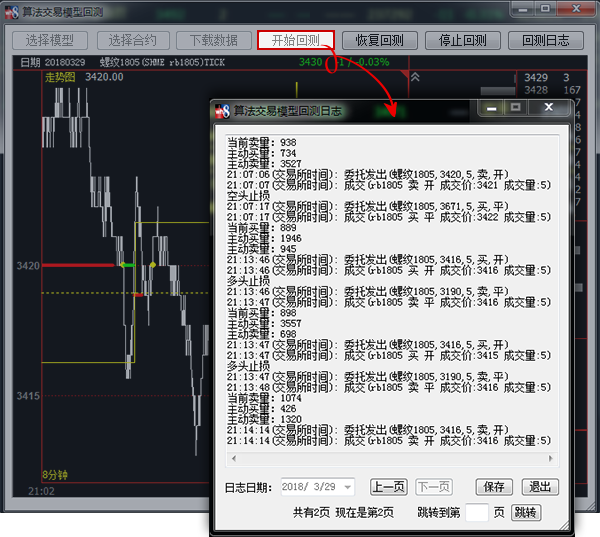Go to previous log page with 上一页
The image size is (600, 537).
(x=388, y=487)
